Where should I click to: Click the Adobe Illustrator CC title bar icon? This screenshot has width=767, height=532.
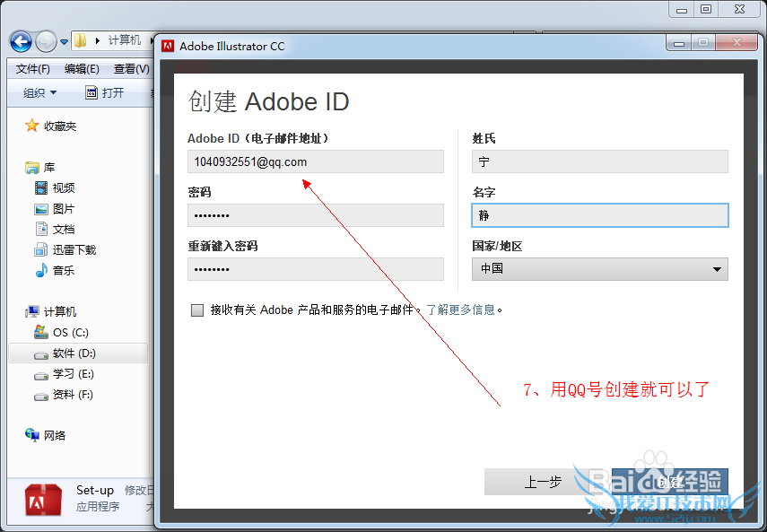(168, 47)
